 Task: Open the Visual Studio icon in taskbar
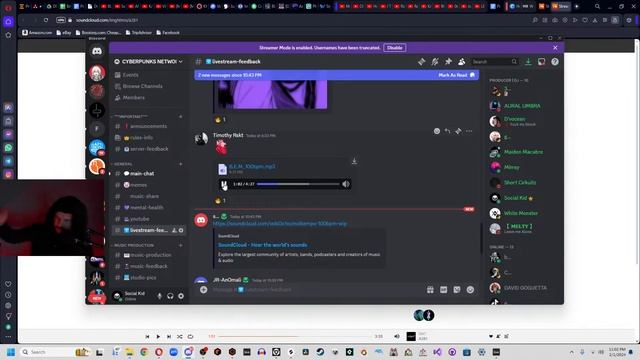click(x=437, y=352)
